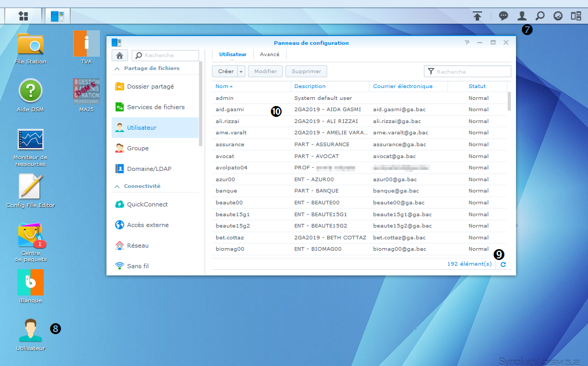The image size is (588, 366).
Task: Select the avolpato04 user row
Action: click(359, 168)
